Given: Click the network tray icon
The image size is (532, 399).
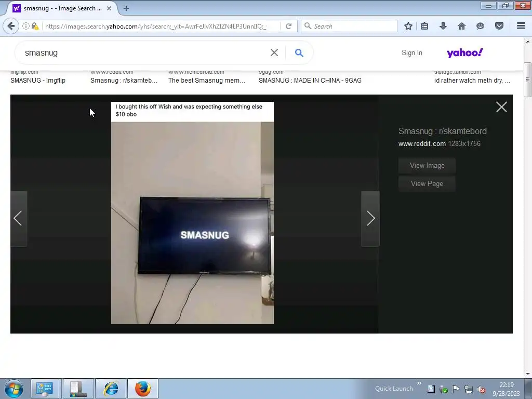Looking at the screenshot, I should click(468, 389).
